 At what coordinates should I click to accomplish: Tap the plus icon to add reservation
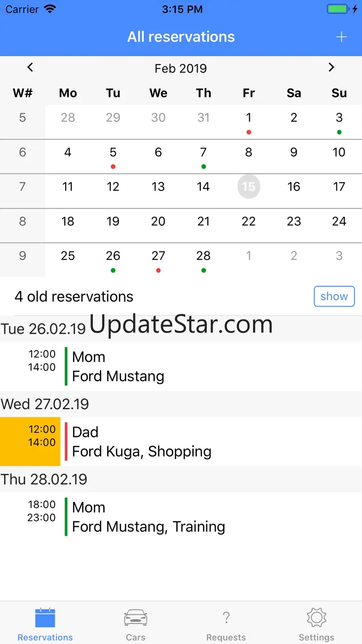(341, 37)
